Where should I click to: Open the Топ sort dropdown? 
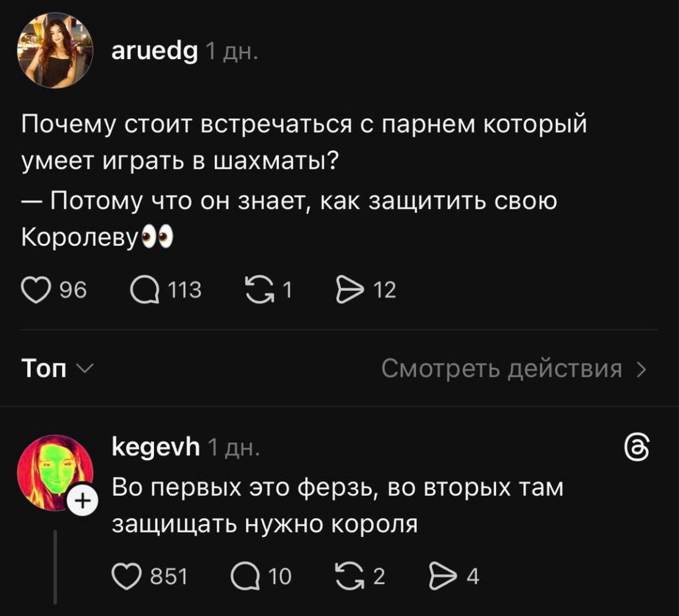57,369
